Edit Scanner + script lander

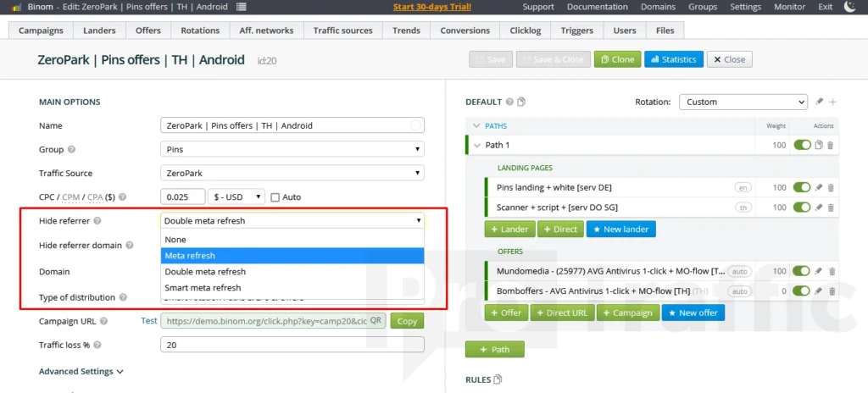tap(820, 208)
